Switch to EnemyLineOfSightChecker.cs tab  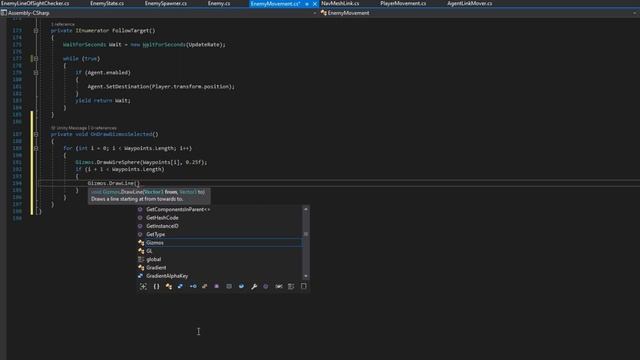[x=35, y=4]
